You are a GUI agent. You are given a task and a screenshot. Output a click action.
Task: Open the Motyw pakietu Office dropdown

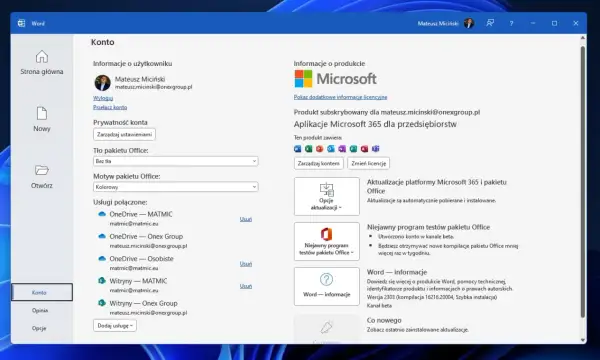pyautogui.click(x=176, y=187)
